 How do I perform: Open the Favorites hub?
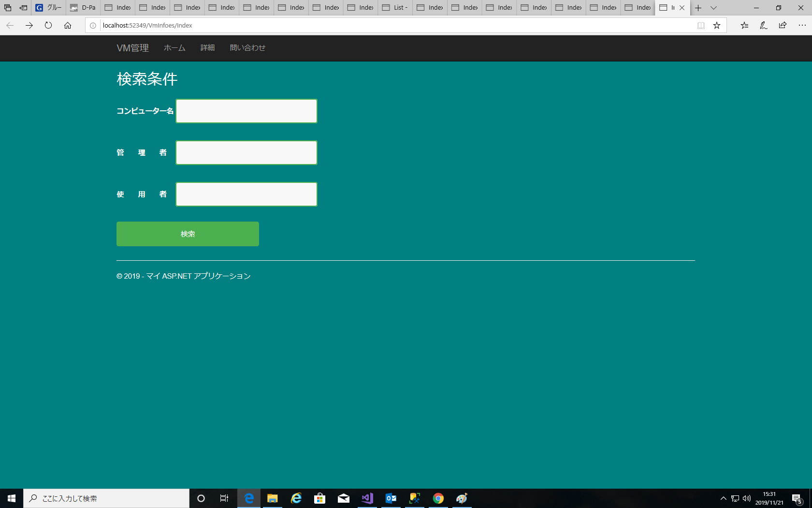pos(744,25)
